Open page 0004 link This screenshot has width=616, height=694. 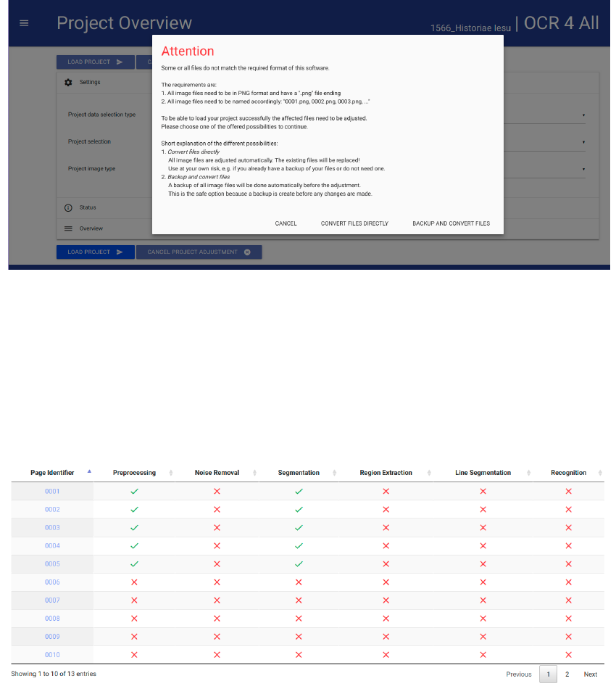point(52,546)
